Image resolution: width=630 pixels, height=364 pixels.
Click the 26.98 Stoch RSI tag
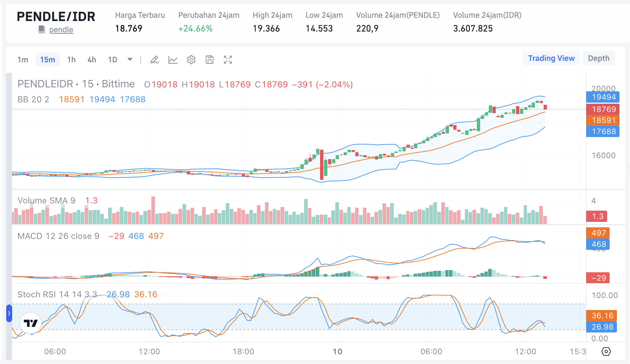(602, 327)
